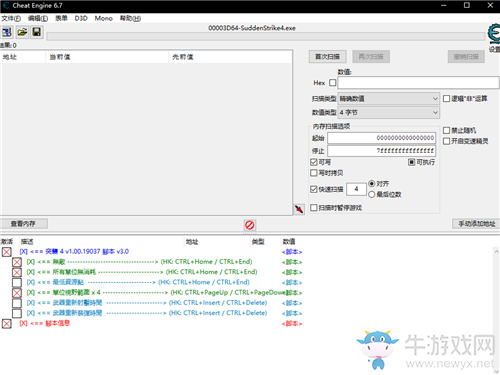Enable the 开启变速精灵 checkbox
Image resolution: width=500 pixels, height=375 pixels.
pyautogui.click(x=446, y=141)
